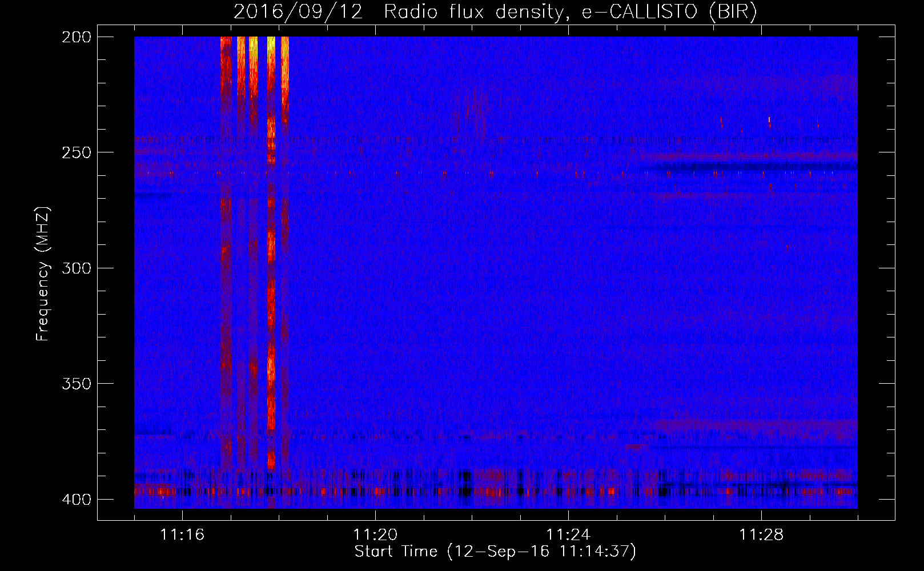Click the 400 frequency tick label

[x=76, y=499]
